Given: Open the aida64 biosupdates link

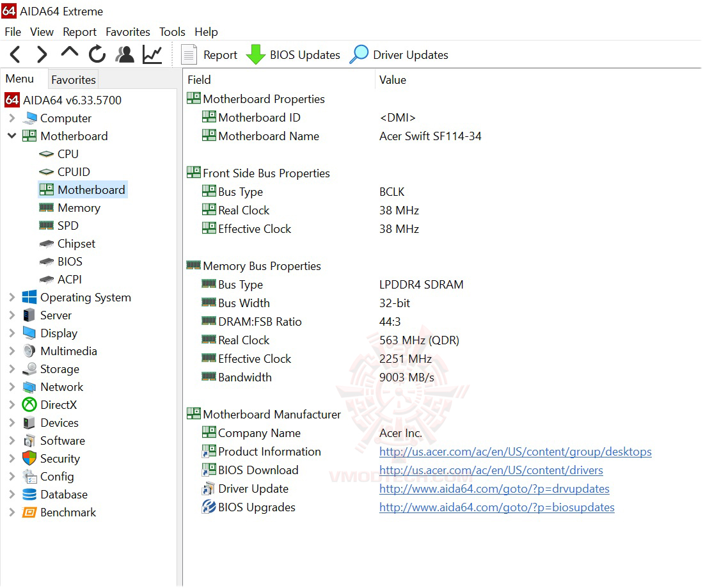Looking at the screenshot, I should 497,507.
